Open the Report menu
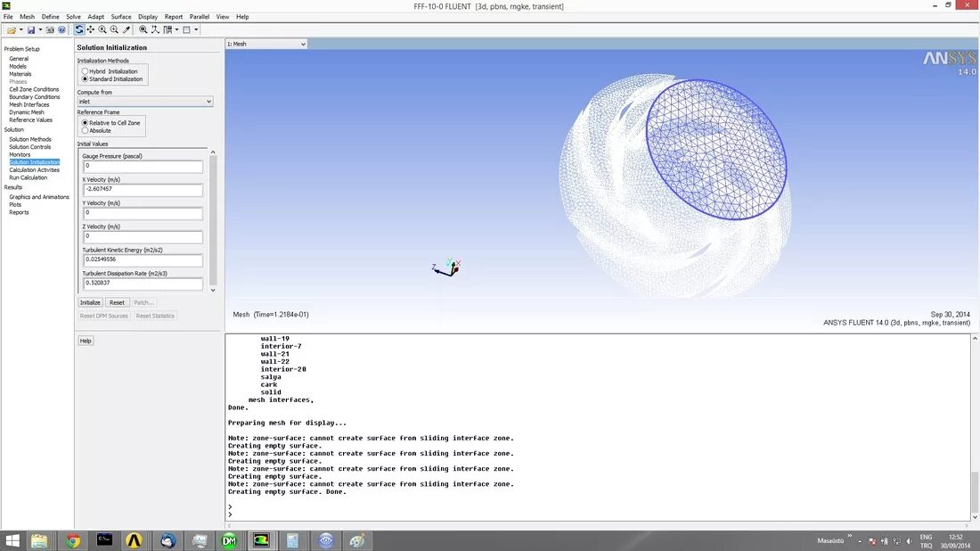 tap(173, 17)
